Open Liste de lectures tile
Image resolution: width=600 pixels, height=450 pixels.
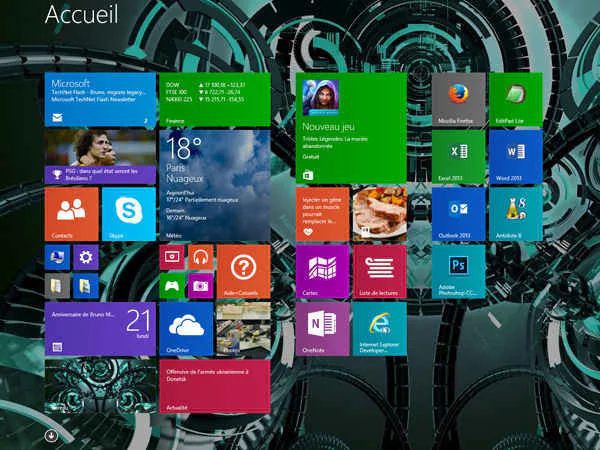point(380,272)
